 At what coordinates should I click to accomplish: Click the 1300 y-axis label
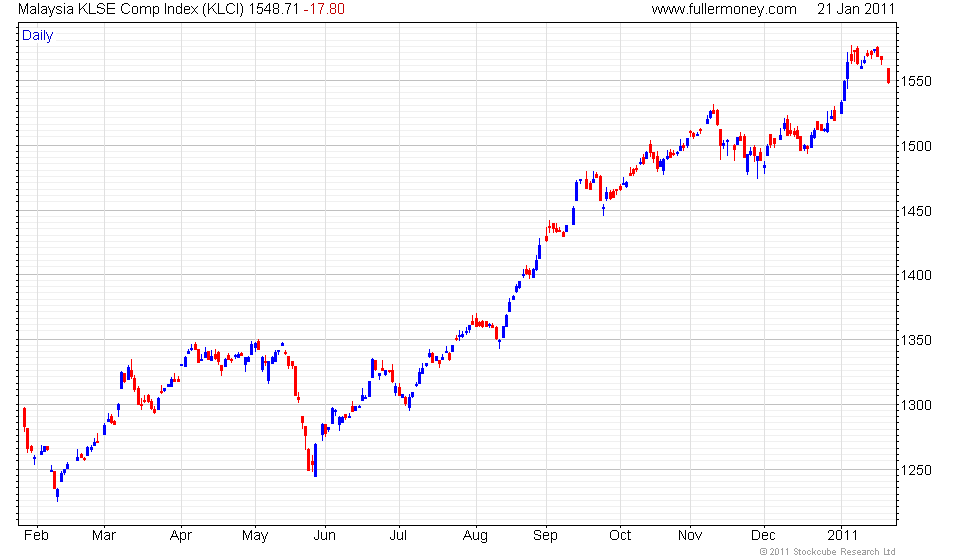(916, 405)
